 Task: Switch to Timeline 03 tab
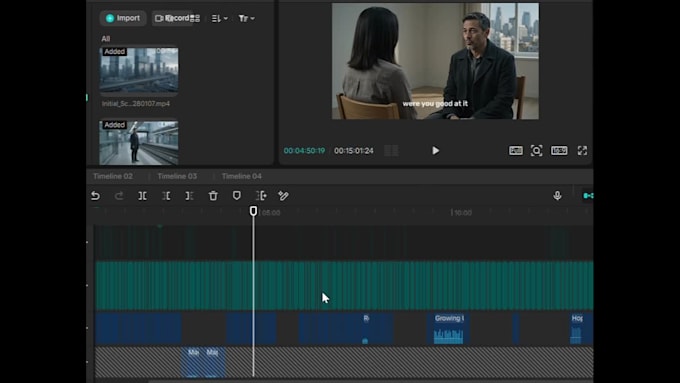177,176
